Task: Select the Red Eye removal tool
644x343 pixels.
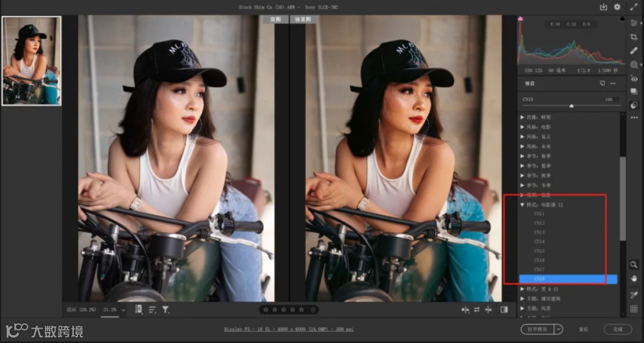Action: [x=634, y=79]
